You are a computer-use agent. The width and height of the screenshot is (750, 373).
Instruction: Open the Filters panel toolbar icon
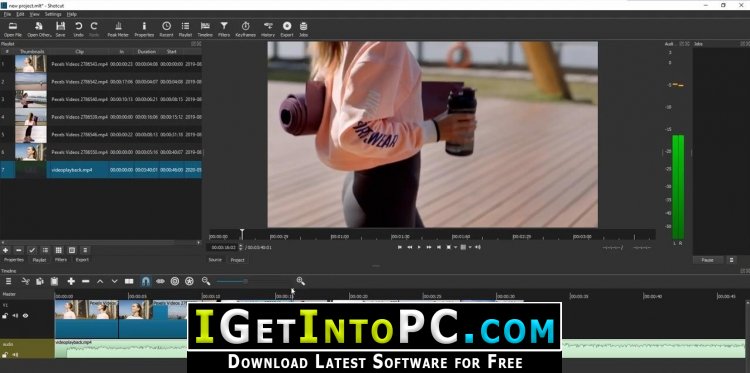[x=224, y=29]
